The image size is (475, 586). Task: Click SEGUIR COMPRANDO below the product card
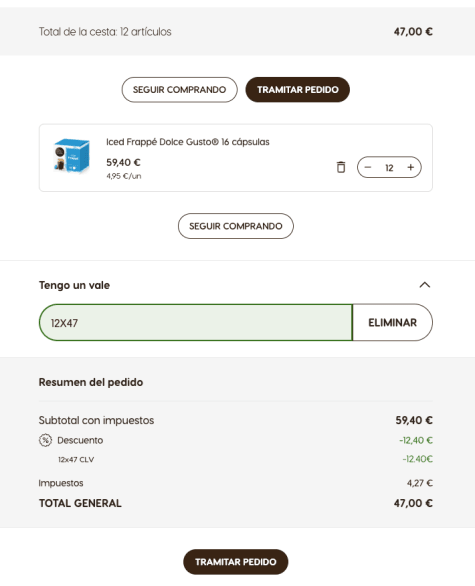(236, 226)
